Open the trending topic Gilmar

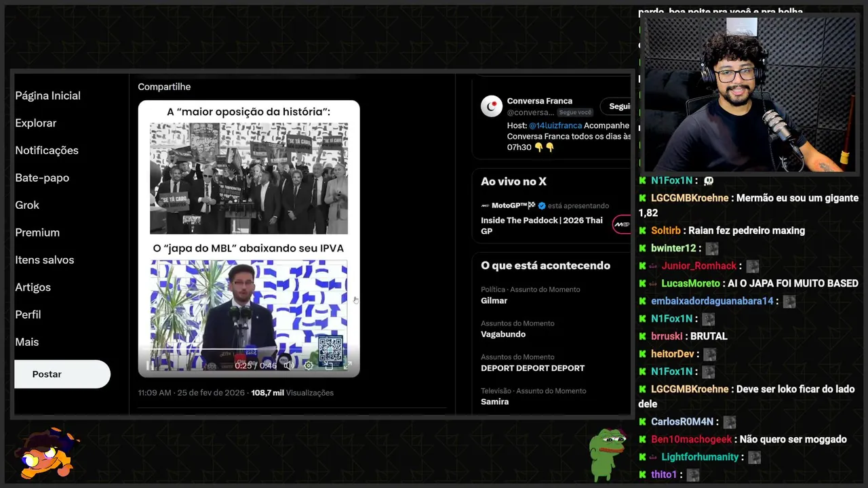click(x=494, y=300)
